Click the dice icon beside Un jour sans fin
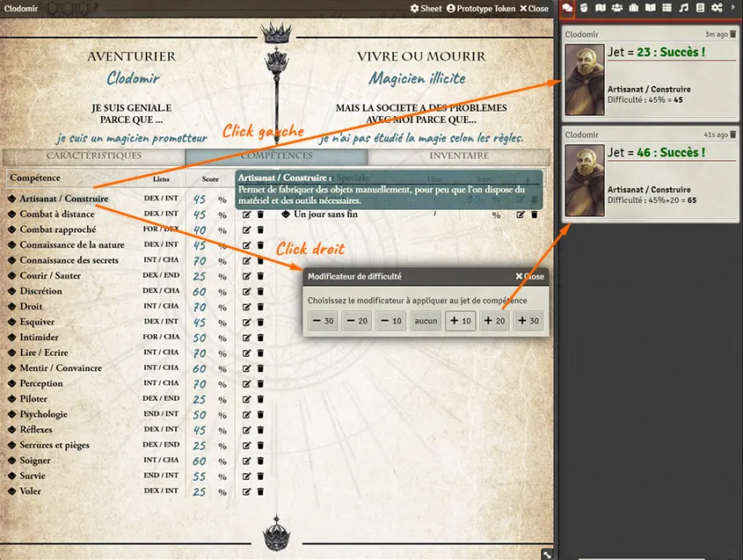743x560 pixels. 286,215
